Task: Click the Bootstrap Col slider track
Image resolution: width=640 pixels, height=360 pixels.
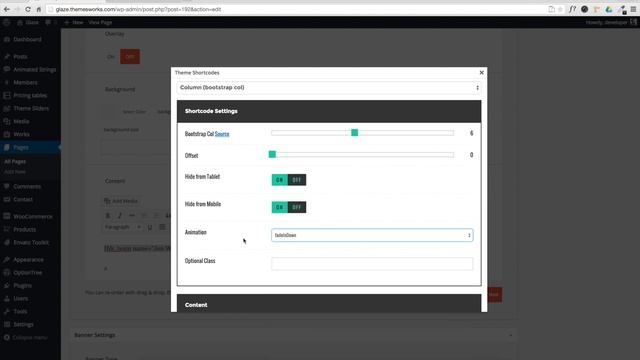Action: pyautogui.click(x=362, y=133)
